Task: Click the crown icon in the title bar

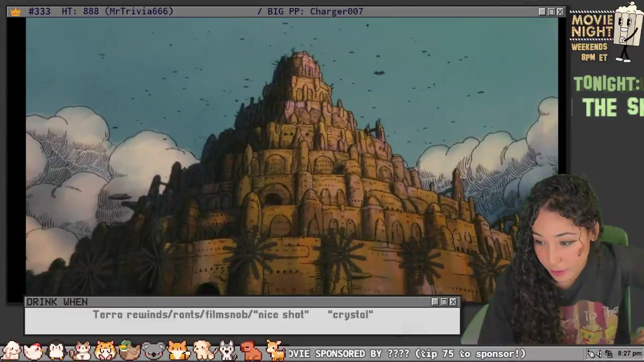Action: (x=15, y=12)
